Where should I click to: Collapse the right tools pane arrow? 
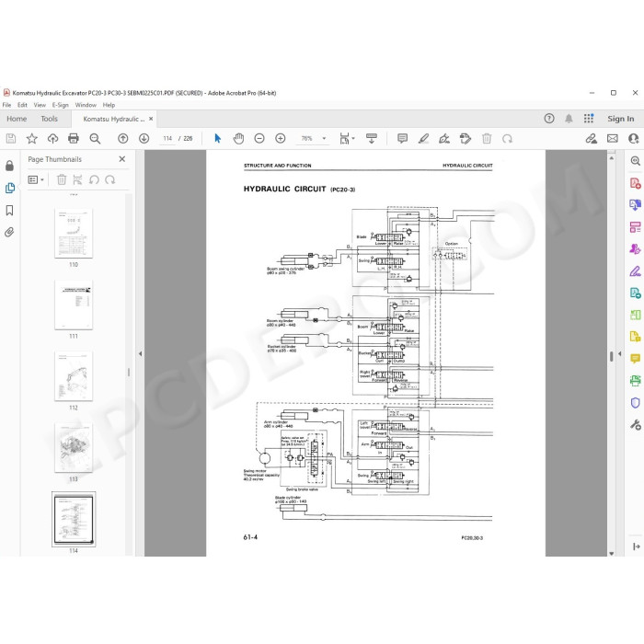pyautogui.click(x=620, y=353)
